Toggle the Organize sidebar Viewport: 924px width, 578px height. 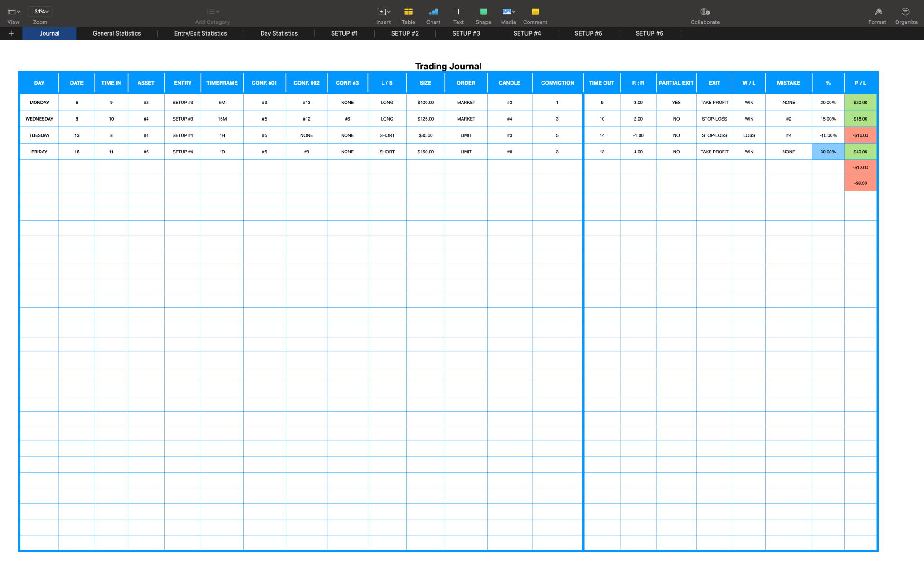coord(906,12)
